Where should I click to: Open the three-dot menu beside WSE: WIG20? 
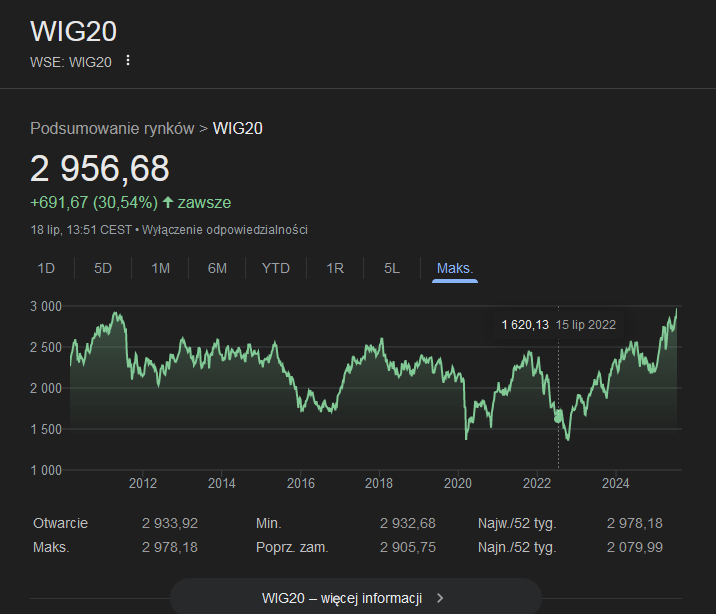(x=128, y=60)
